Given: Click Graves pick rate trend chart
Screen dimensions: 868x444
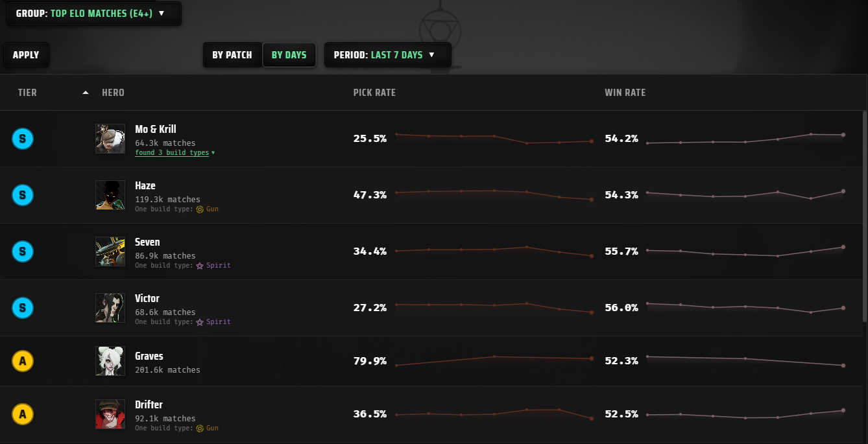Looking at the screenshot, I should 494,360.
